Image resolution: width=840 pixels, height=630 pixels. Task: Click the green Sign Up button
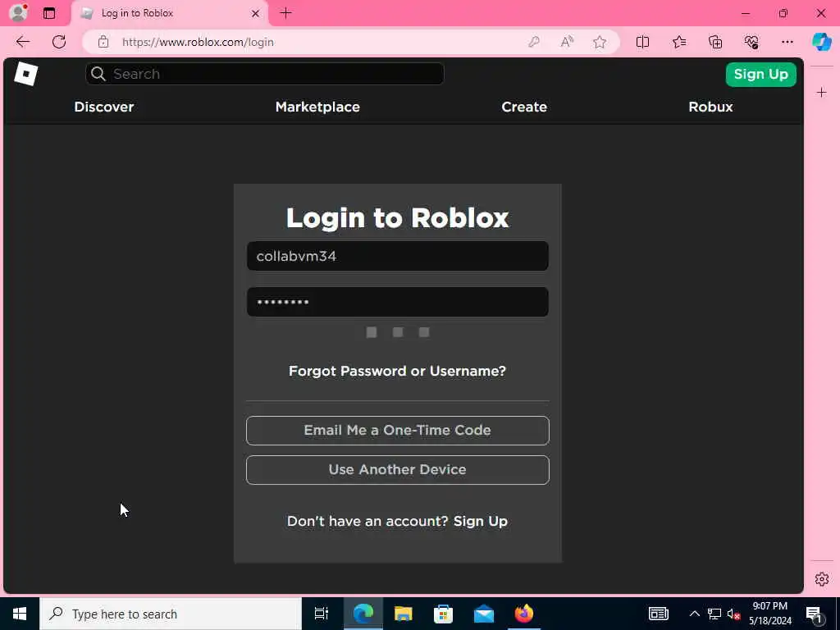760,75
